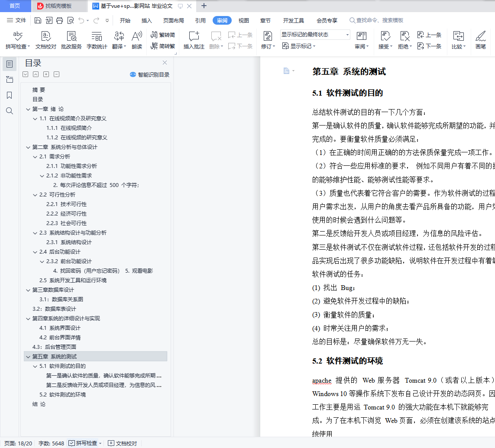Click the new tab plus button

tap(204, 6)
